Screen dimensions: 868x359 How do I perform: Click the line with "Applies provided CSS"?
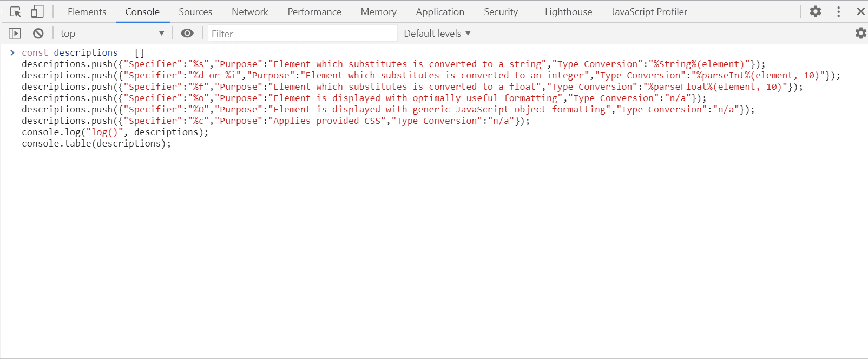pyautogui.click(x=276, y=121)
